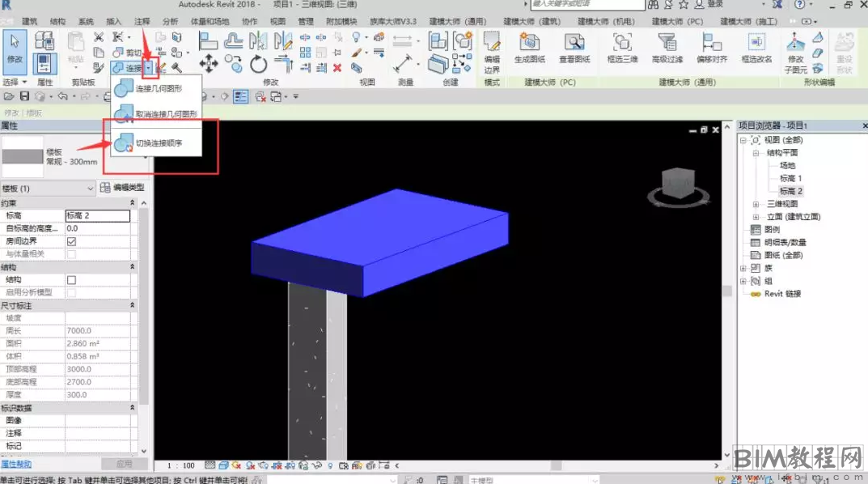This screenshot has width=868, height=484.
Task: Click the 框选改名 tool
Action: 756,49
